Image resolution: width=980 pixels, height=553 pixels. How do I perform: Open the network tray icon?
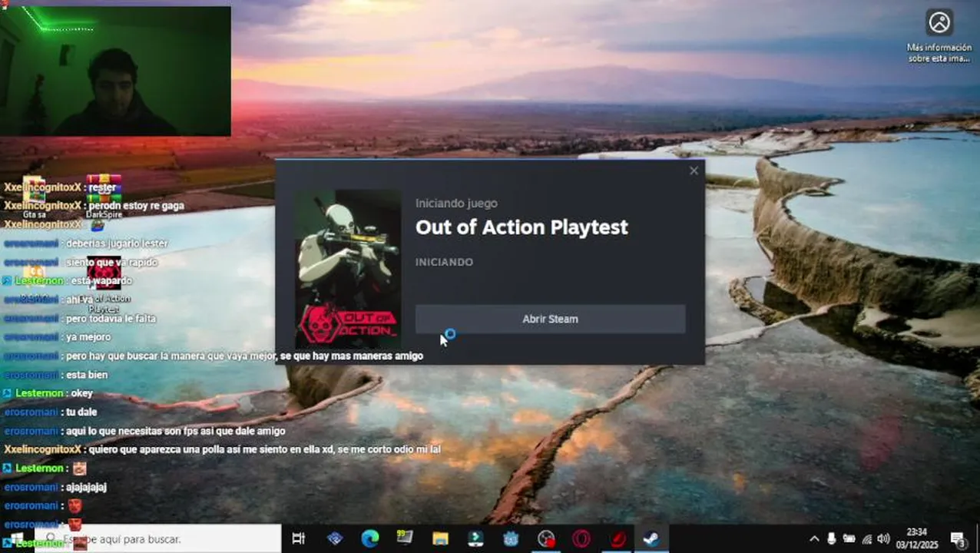coord(867,539)
